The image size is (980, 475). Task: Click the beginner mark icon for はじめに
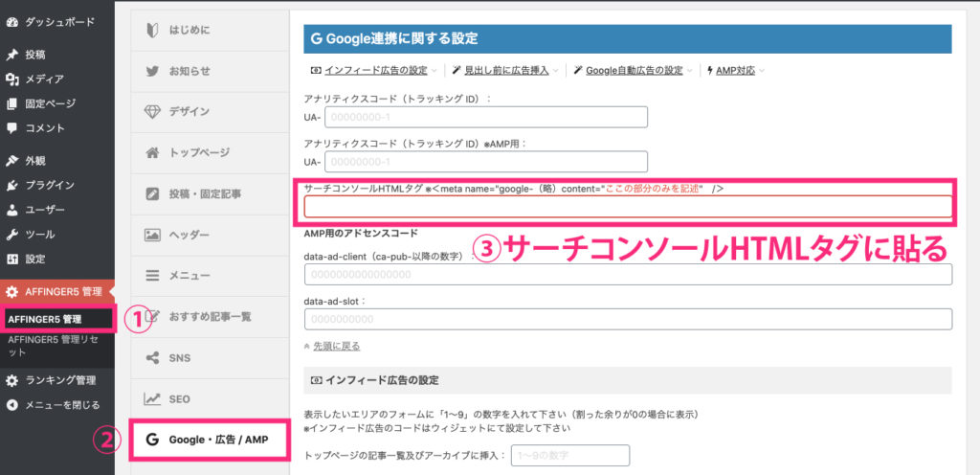pos(152,30)
